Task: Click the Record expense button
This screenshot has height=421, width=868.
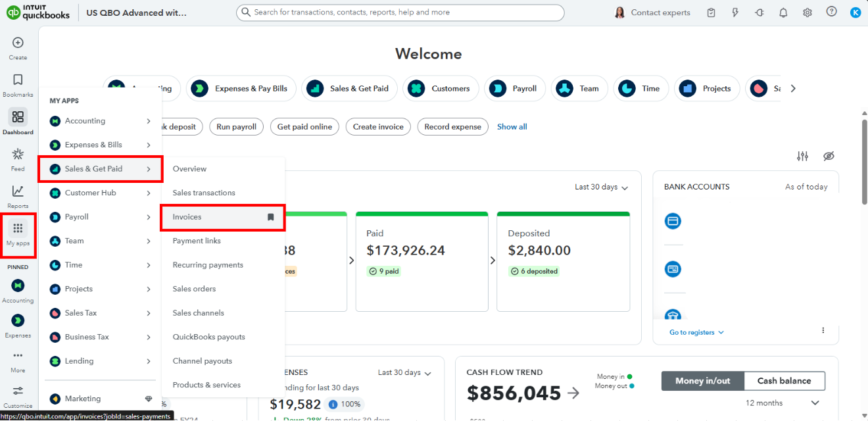Action: click(452, 127)
